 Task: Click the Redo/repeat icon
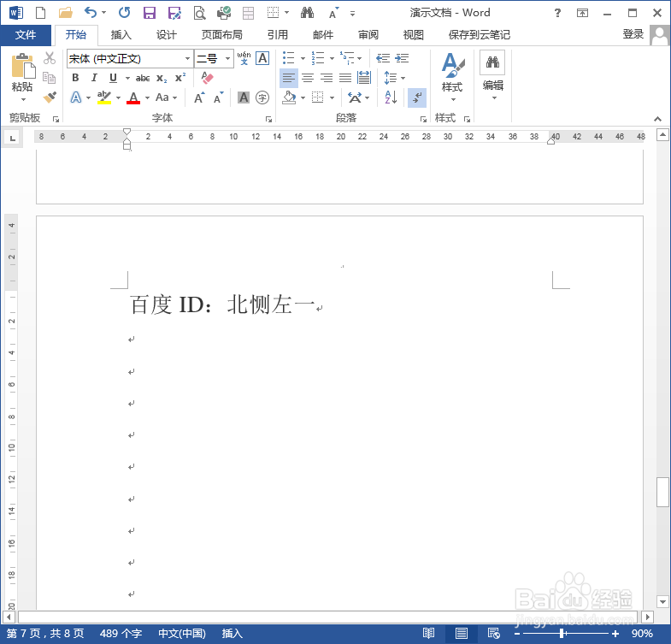[125, 13]
